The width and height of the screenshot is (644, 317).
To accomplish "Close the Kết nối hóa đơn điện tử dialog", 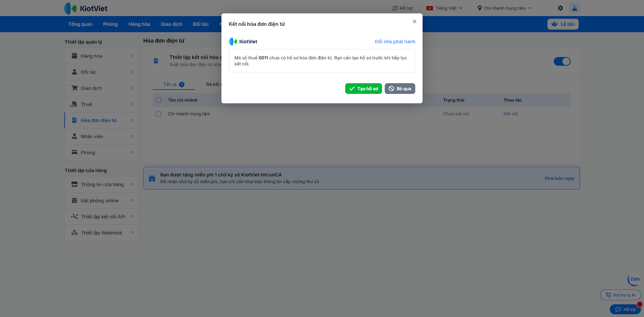I will pos(415,22).
